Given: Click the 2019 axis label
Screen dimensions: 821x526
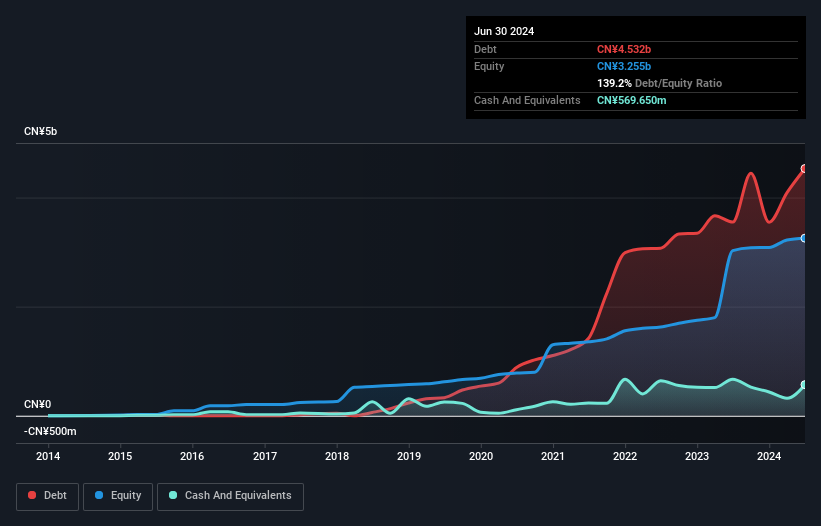Looking at the screenshot, I should [409, 456].
